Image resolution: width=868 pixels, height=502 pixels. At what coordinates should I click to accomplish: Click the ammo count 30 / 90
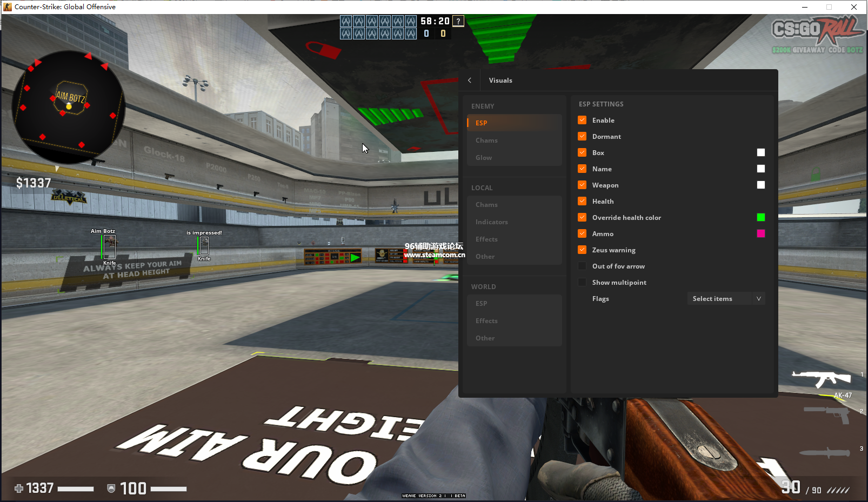point(802,488)
